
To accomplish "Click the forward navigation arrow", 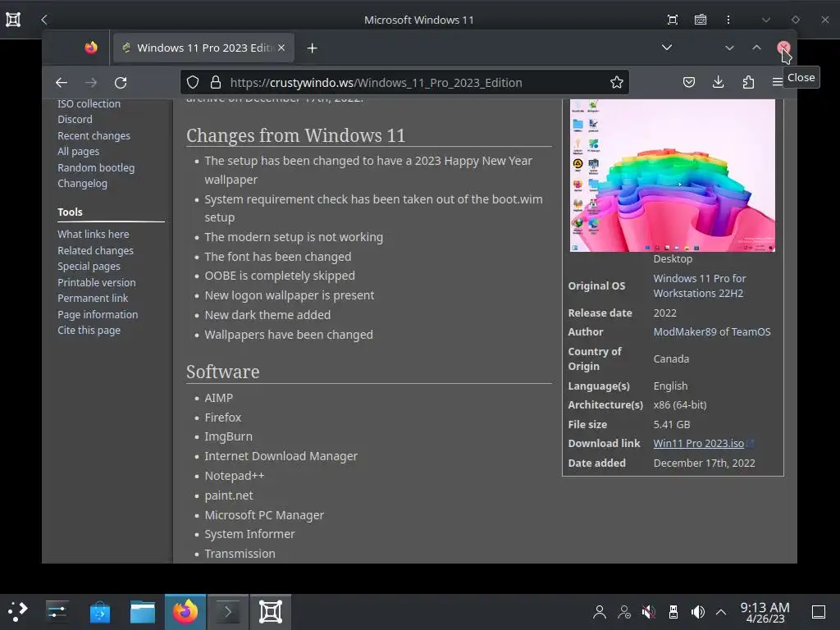I will 91,83.
